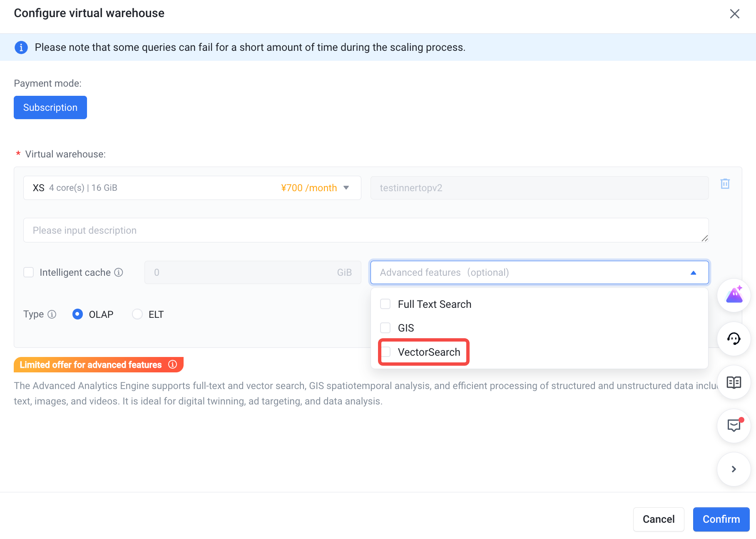Check the GIS option
This screenshot has width=756, height=539.
click(x=385, y=328)
